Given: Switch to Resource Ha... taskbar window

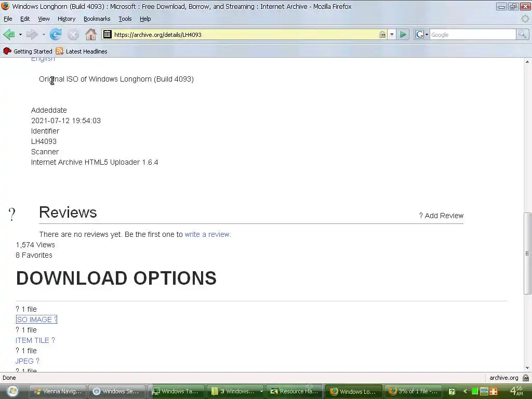Looking at the screenshot, I should click(294, 391).
